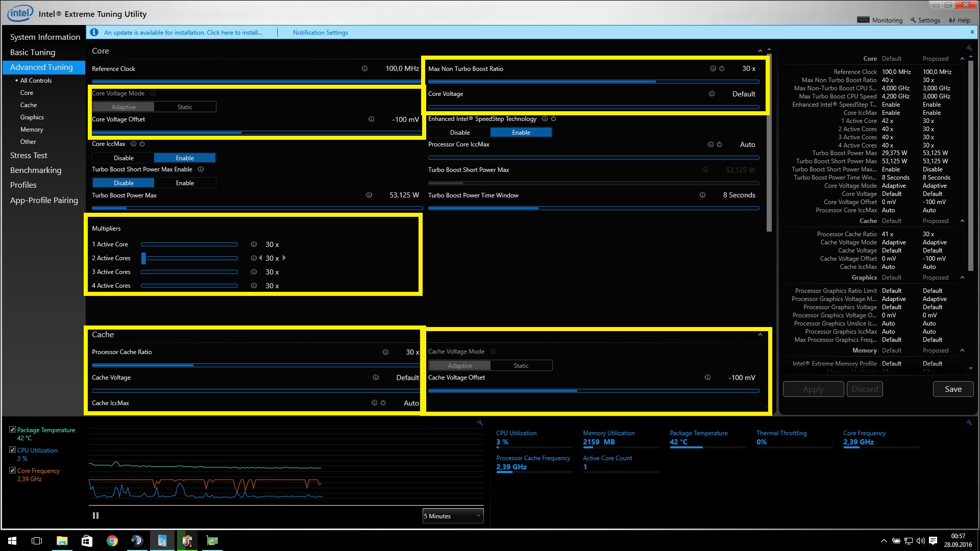Click increase arrow for 2 Active Cores multiplier

[x=284, y=258]
